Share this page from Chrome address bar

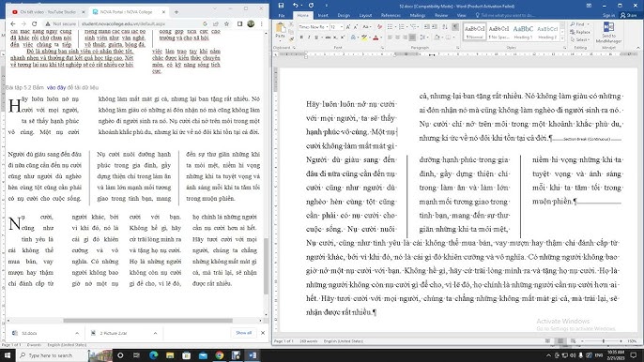tap(216, 23)
